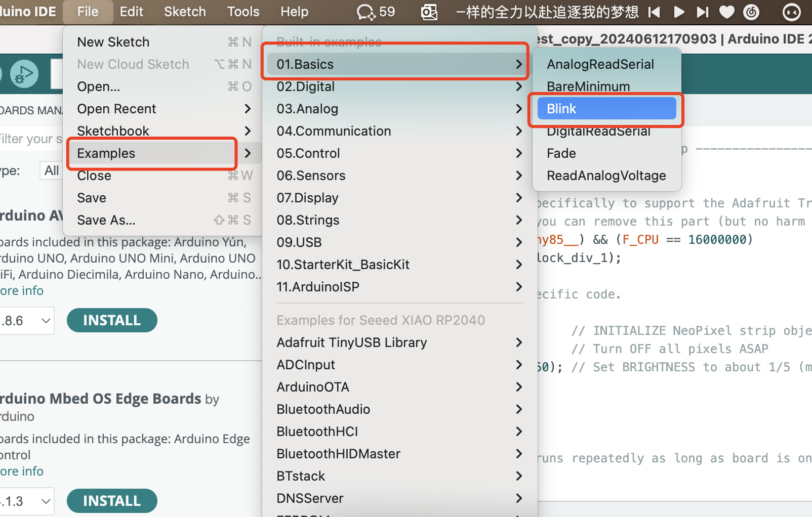Expand 07.Display examples category
This screenshot has width=812, height=517.
coord(399,198)
